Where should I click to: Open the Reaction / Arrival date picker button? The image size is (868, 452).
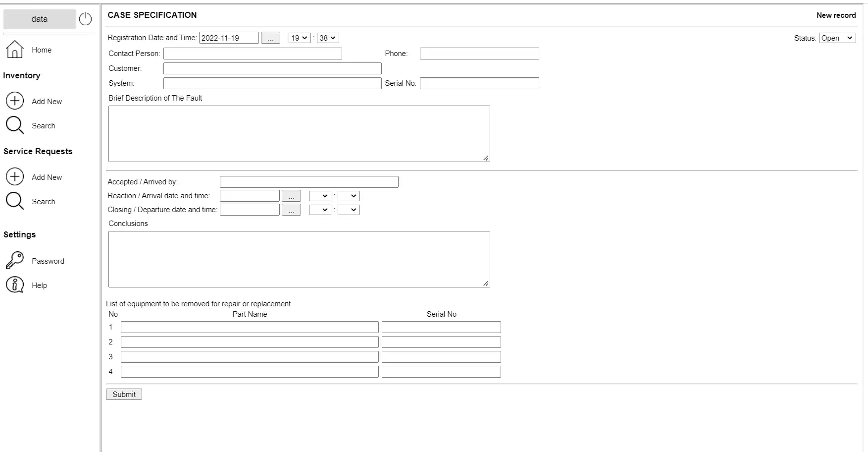(291, 196)
